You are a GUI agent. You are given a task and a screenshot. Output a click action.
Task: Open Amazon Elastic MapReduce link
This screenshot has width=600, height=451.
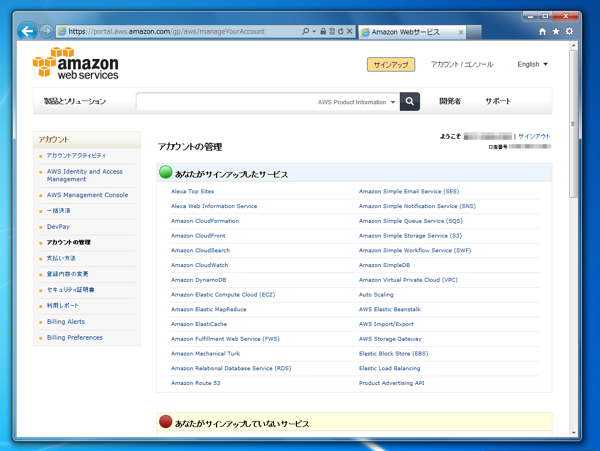pyautogui.click(x=209, y=309)
